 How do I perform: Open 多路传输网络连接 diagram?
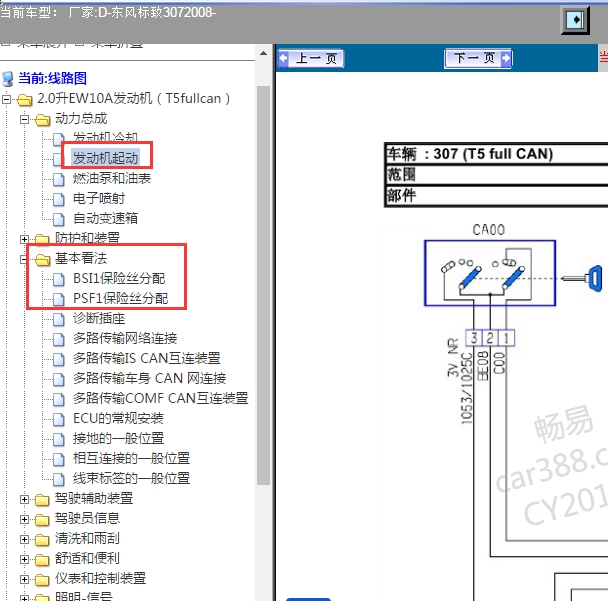(x=125, y=338)
